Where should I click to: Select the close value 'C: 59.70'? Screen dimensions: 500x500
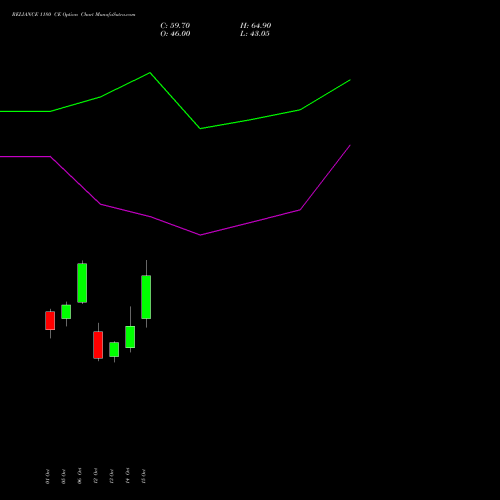175,26
